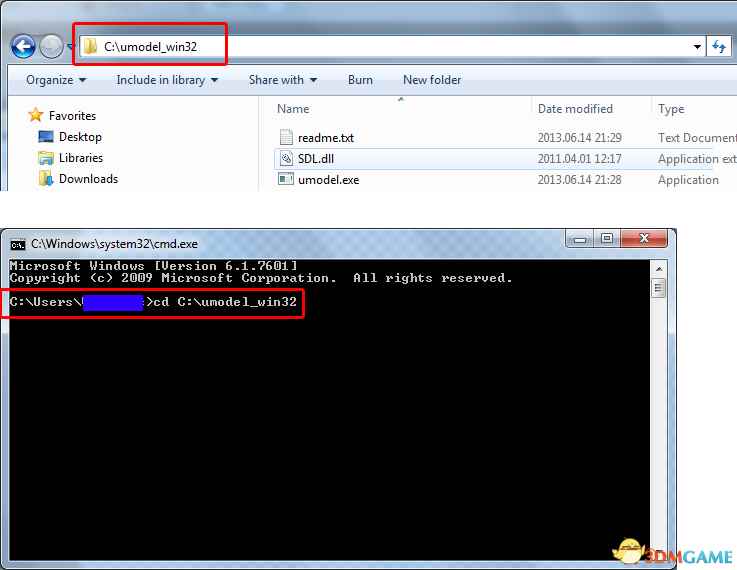Click the folder icon in the address bar
Image resolution: width=737 pixels, height=570 pixels.
(x=90, y=46)
